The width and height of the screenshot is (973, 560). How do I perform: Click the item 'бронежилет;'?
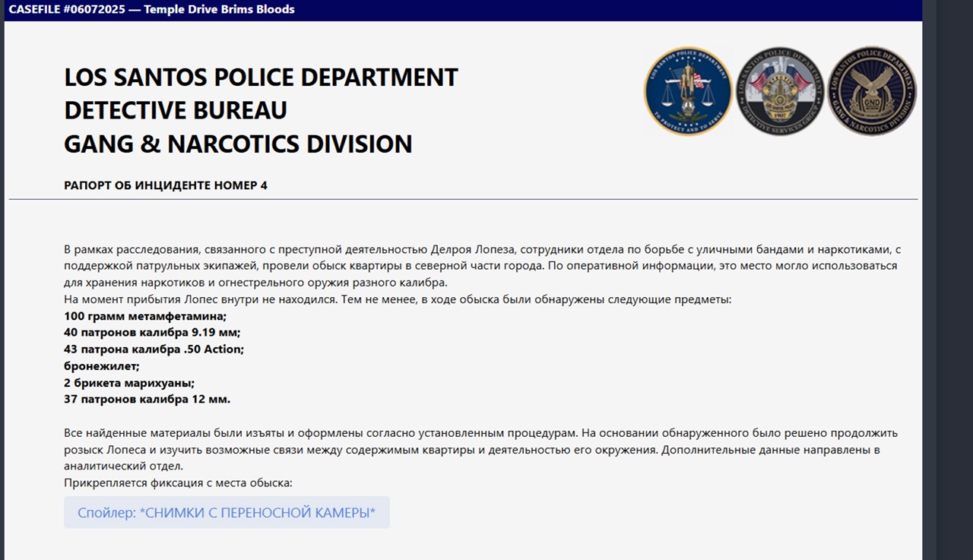tap(102, 366)
